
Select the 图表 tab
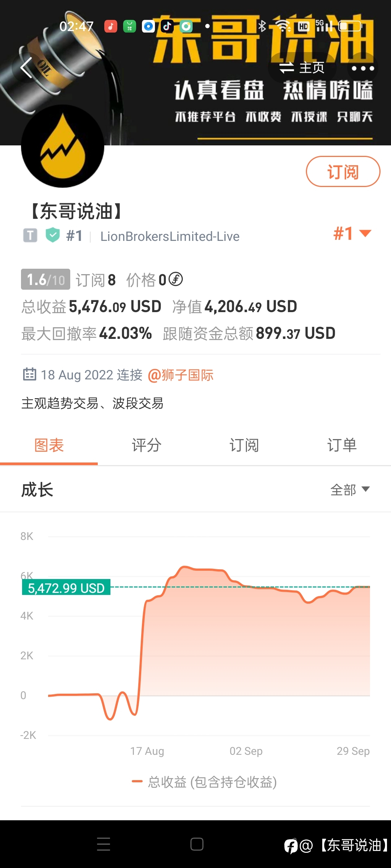[x=49, y=445]
